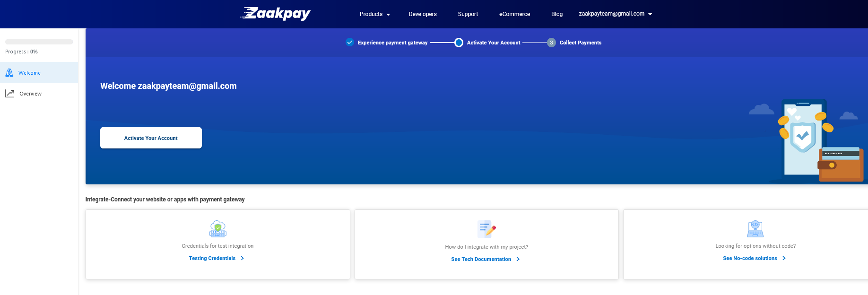
Task: Click the Overview chart icon
Action: point(10,94)
